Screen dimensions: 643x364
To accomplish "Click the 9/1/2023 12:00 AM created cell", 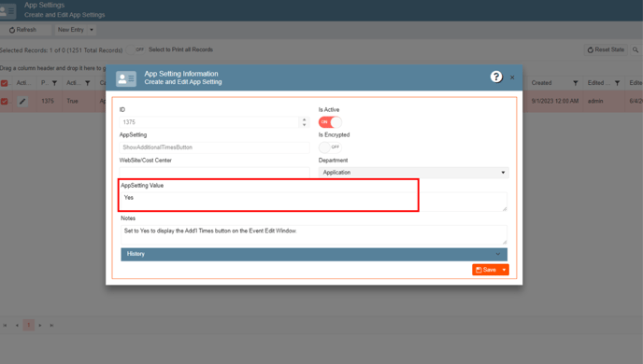I will [x=555, y=101].
